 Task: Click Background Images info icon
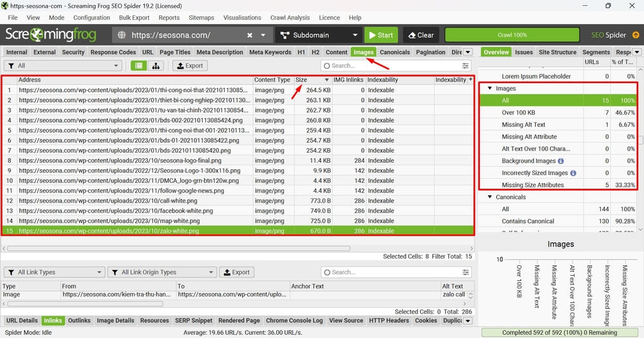point(561,161)
